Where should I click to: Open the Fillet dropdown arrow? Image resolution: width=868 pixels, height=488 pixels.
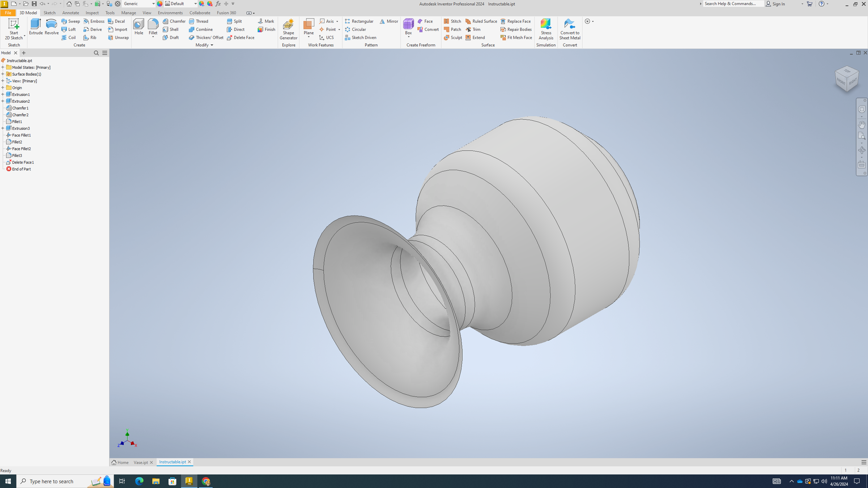153,37
